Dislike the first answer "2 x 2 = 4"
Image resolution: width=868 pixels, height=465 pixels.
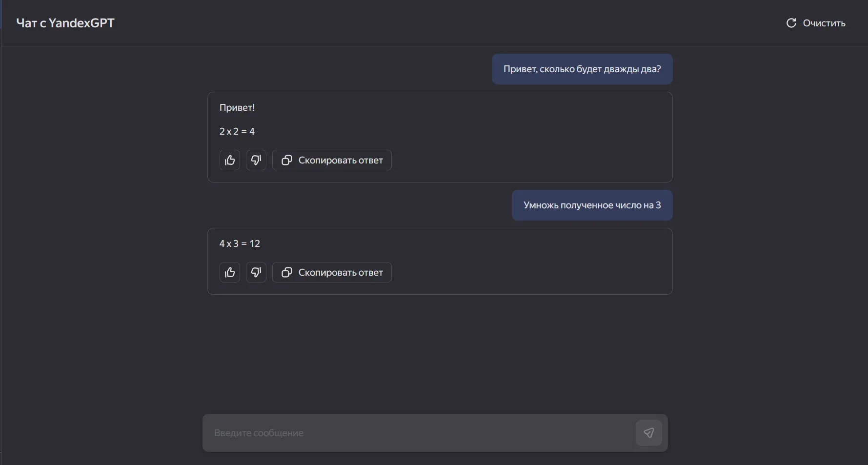click(x=256, y=160)
